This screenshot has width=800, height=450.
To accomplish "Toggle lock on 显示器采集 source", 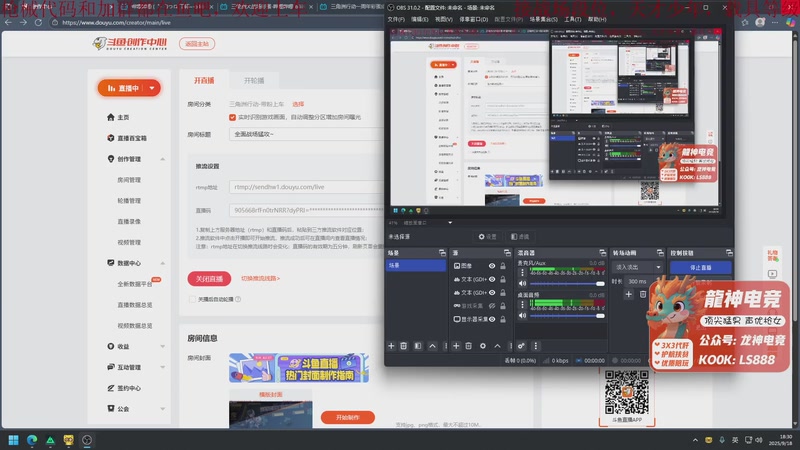I will [x=503, y=319].
